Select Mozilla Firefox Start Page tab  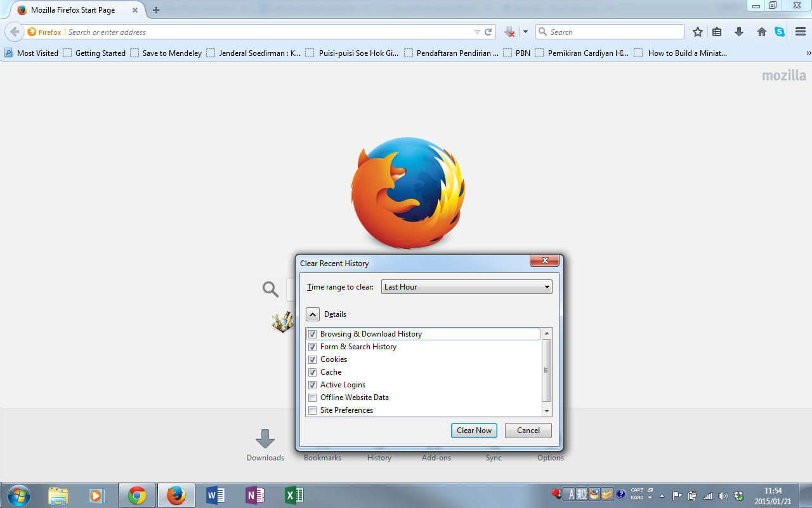(73, 10)
